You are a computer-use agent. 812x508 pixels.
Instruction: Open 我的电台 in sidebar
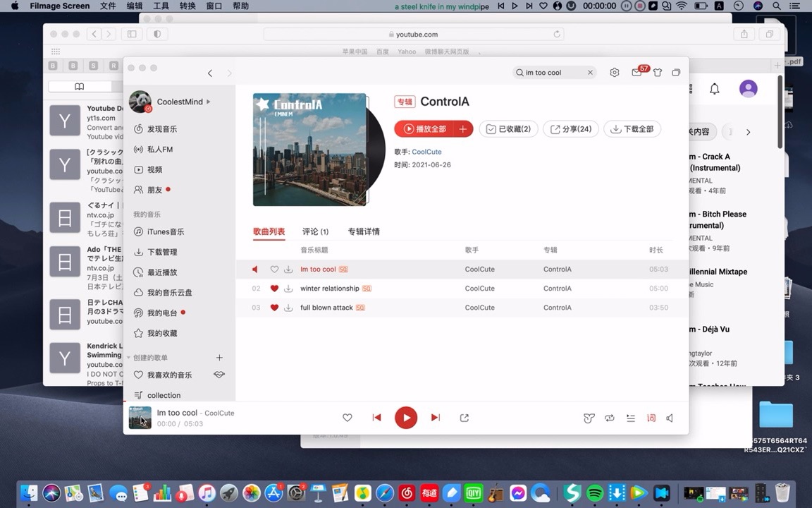coord(162,313)
